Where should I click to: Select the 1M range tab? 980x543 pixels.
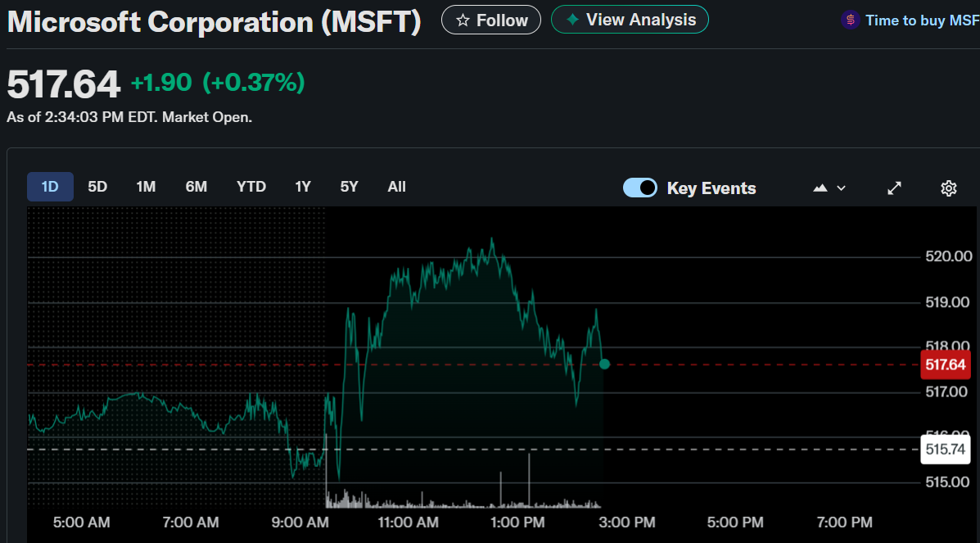point(146,187)
